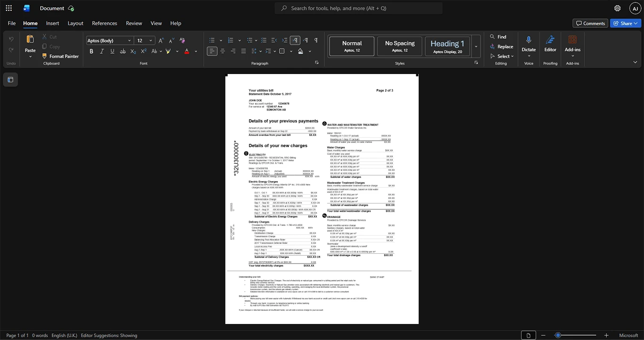Collapse ribbon with the chevron at right

tap(635, 62)
